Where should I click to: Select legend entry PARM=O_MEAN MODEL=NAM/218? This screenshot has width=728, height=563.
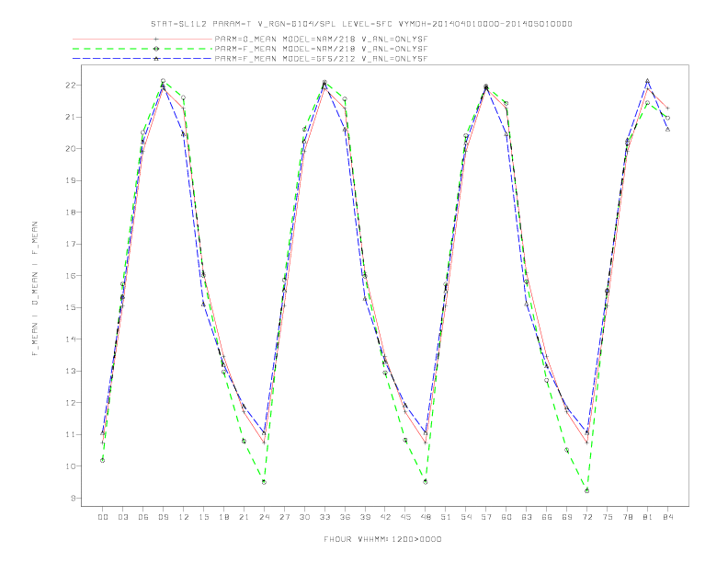[322, 39]
